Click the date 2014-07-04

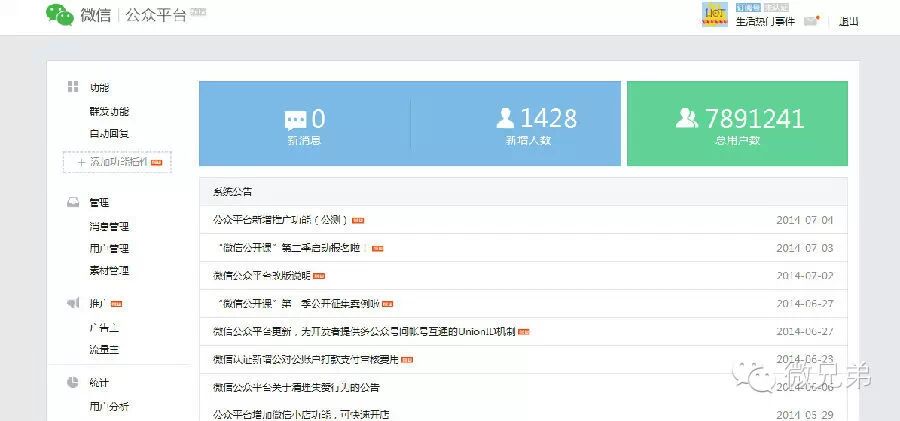click(x=805, y=220)
